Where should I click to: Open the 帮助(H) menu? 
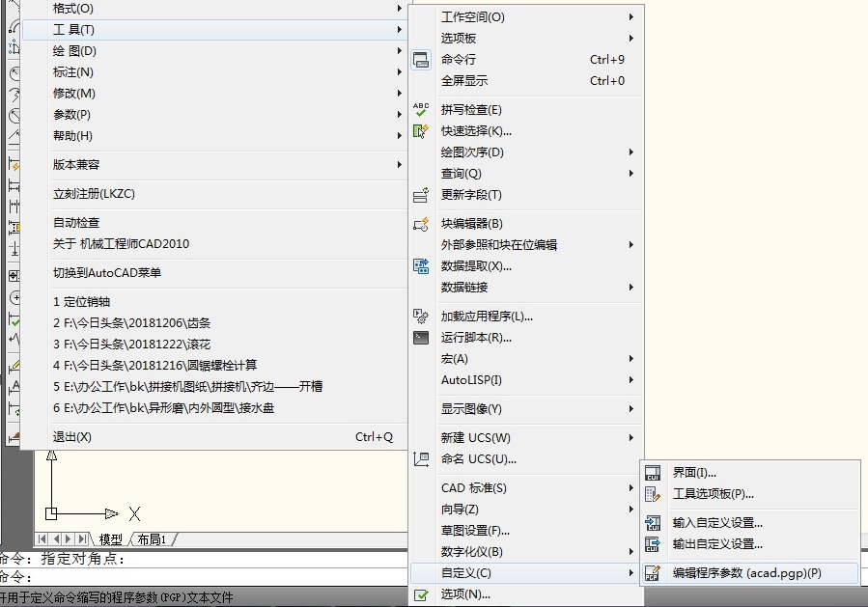click(x=213, y=135)
